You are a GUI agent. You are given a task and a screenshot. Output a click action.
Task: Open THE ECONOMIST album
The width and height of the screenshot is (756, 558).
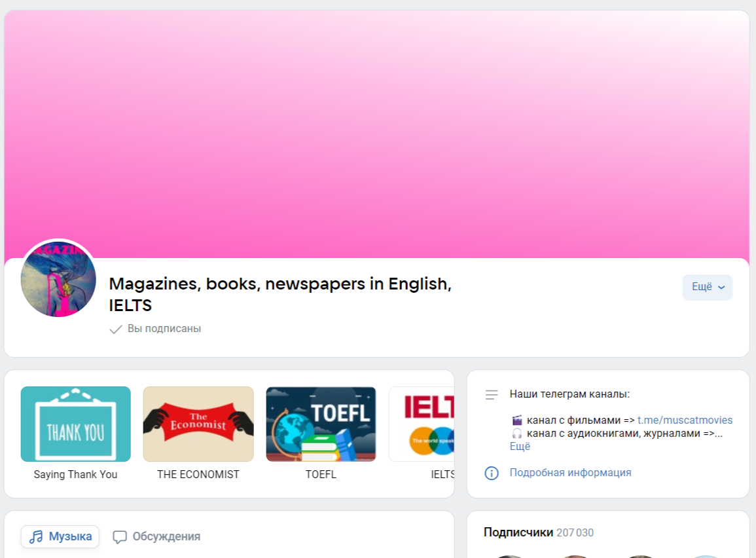(x=198, y=424)
